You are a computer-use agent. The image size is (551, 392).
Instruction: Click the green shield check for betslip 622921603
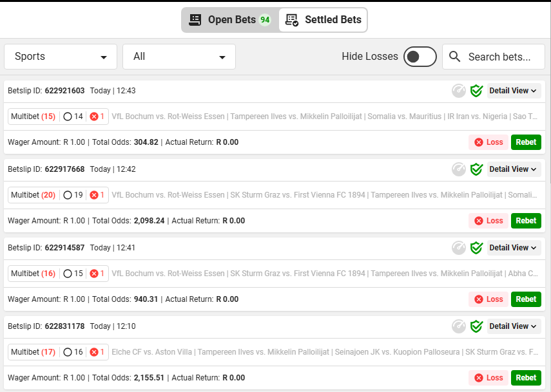[476, 91]
